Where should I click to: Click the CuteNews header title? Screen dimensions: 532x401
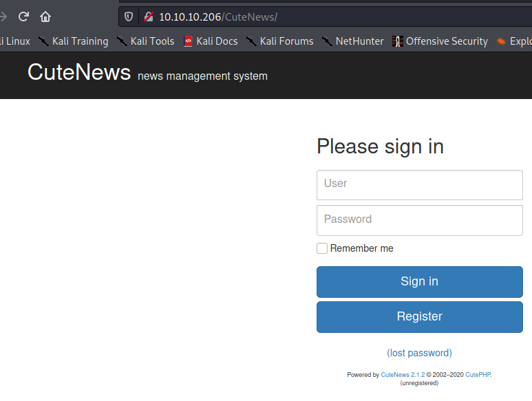coord(79,72)
